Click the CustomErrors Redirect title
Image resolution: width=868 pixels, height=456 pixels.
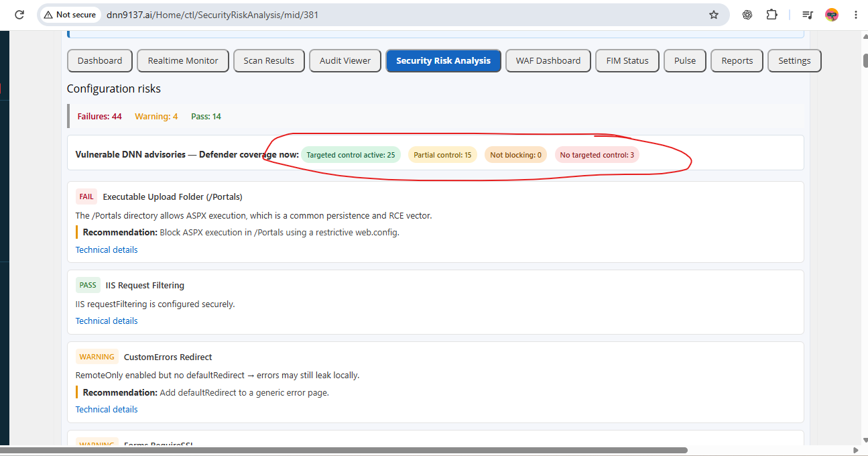(168, 357)
